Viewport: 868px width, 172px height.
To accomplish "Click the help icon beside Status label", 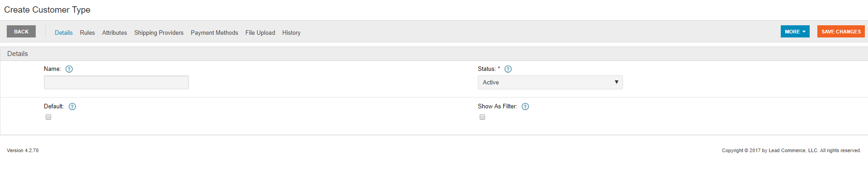I will pyautogui.click(x=508, y=69).
